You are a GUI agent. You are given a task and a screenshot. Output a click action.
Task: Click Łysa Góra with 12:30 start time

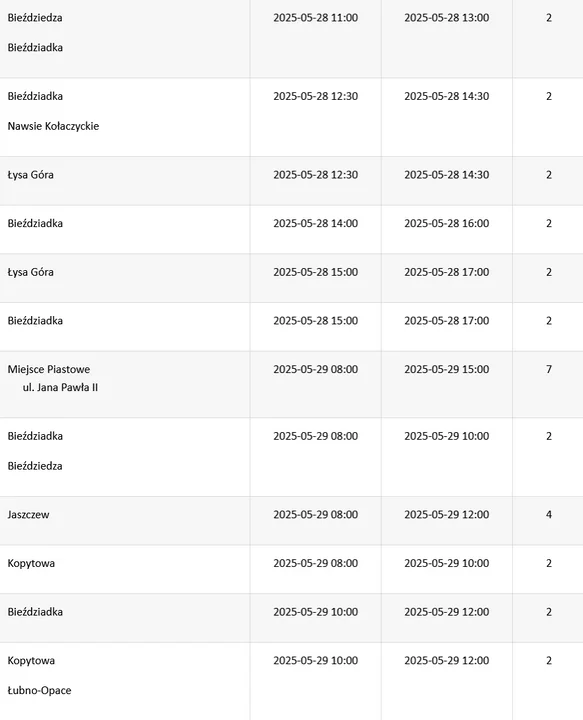(x=30, y=175)
